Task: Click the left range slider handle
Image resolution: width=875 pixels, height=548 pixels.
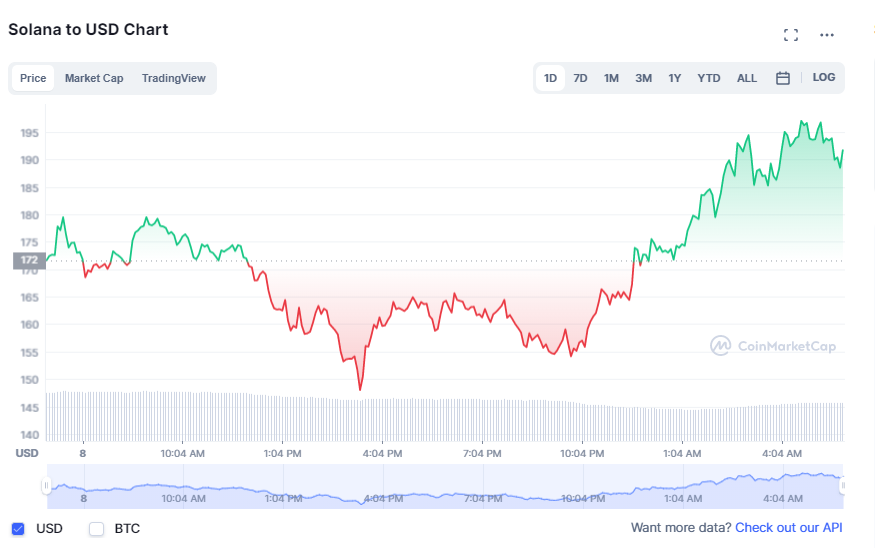Action: coord(45,486)
